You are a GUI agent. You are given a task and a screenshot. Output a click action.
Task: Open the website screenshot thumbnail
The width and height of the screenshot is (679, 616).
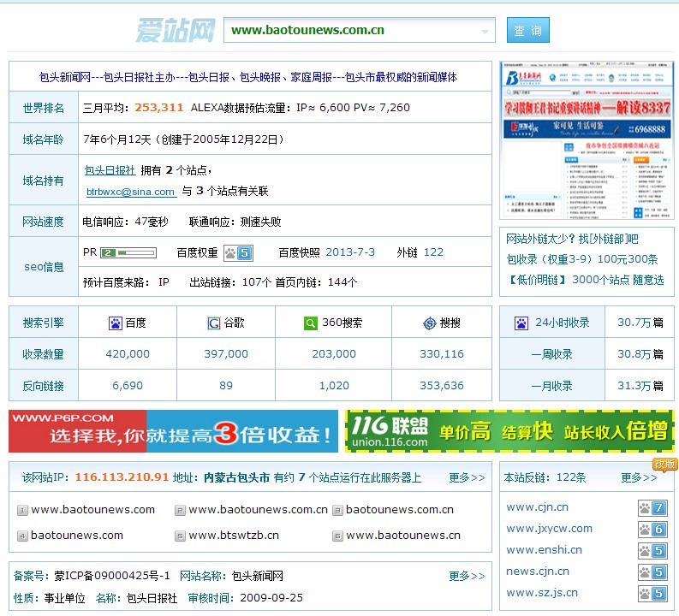tap(587, 140)
